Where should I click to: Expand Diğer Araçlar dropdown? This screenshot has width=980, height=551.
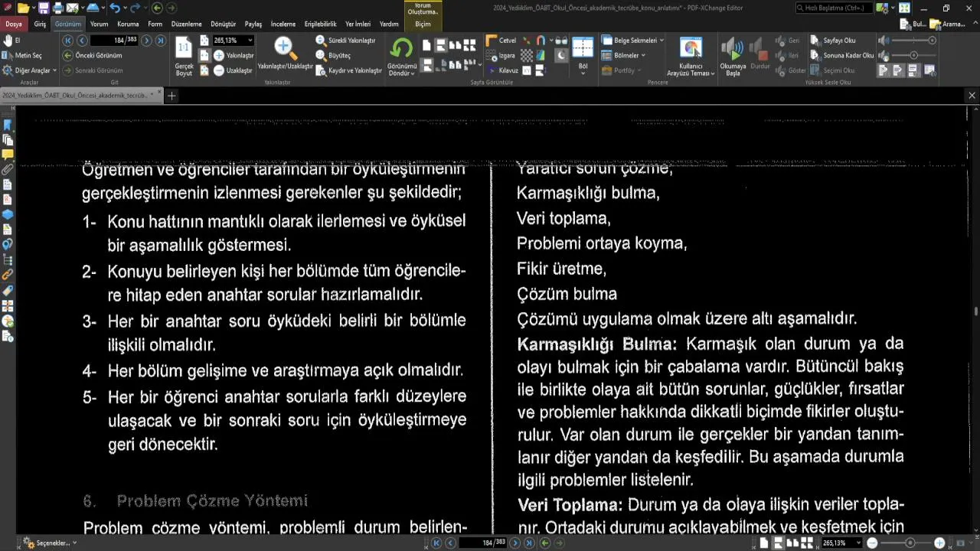30,70
